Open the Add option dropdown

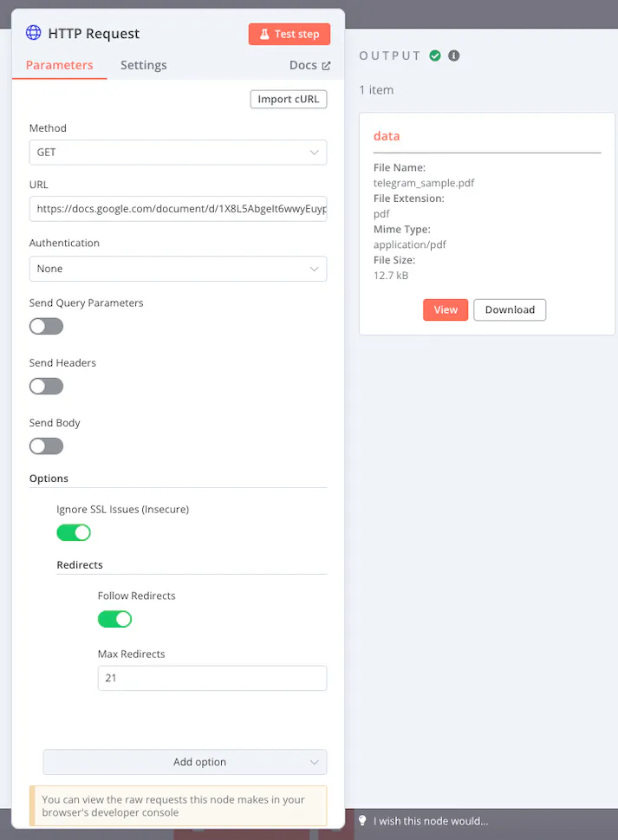pos(185,762)
